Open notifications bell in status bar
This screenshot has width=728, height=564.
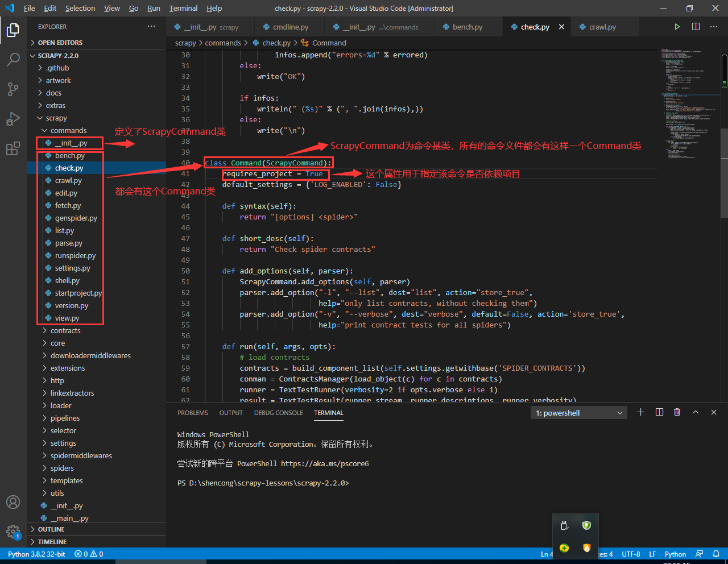[x=717, y=554]
